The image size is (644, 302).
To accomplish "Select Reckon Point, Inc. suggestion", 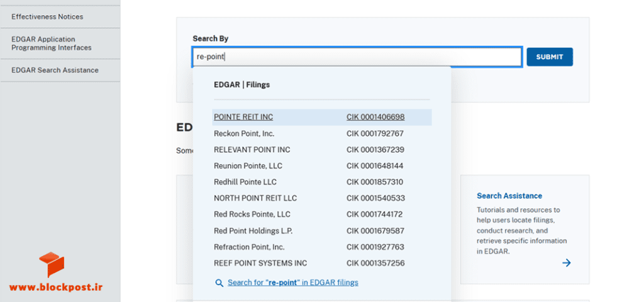I will click(x=244, y=133).
